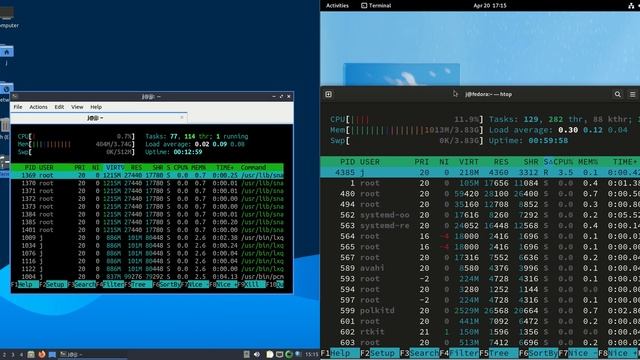The width and height of the screenshot is (640, 360).
Task: Open removable media icon in LXQt tray
Action: (247, 354)
